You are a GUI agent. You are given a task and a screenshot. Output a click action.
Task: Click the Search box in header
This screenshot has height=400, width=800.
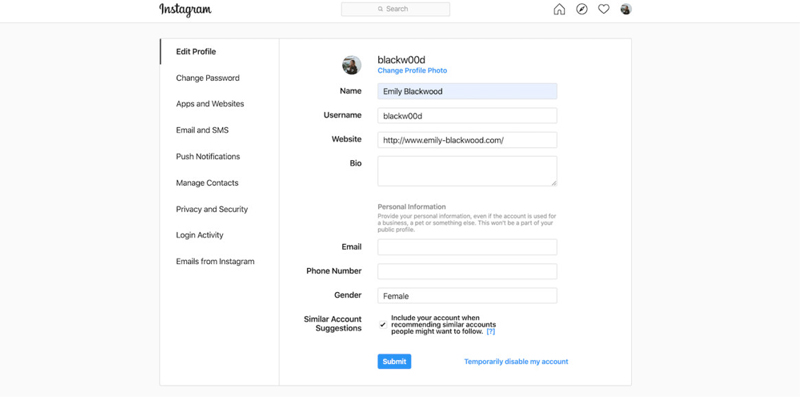point(395,9)
